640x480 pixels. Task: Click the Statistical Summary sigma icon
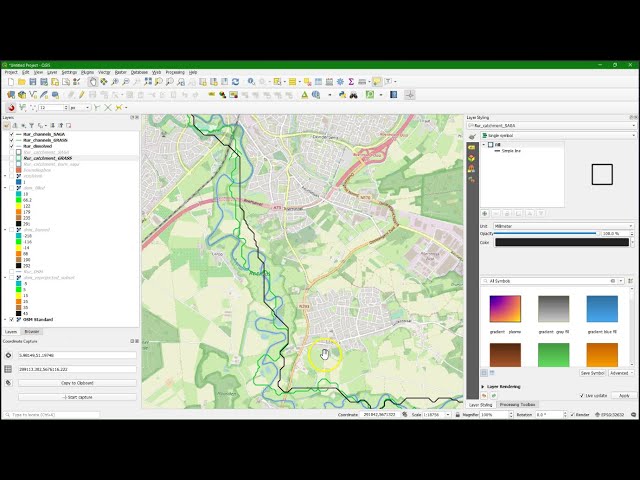click(x=351, y=82)
